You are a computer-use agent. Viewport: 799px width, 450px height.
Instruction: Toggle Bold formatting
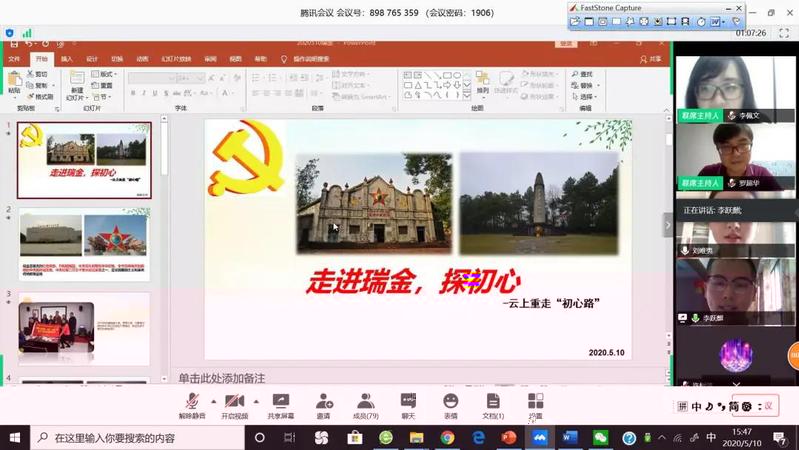(133, 93)
